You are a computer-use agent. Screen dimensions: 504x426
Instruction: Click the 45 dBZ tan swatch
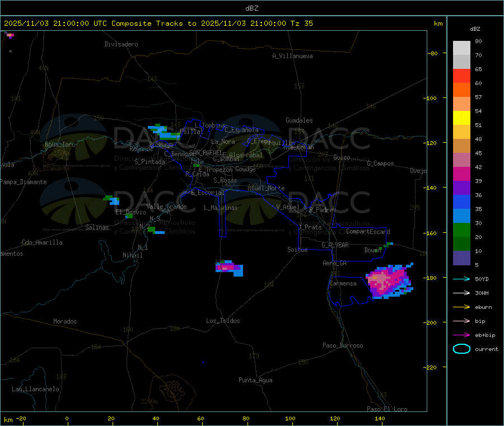tap(461, 146)
